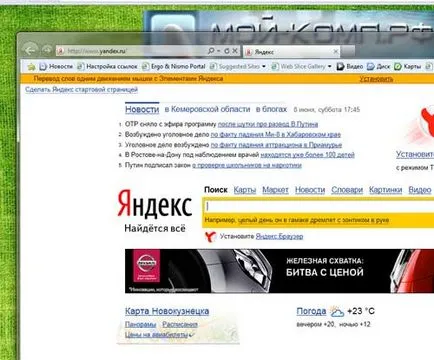Screen dimensions: 434x360
Task: Open Карты service link above search box
Action: click(245, 190)
